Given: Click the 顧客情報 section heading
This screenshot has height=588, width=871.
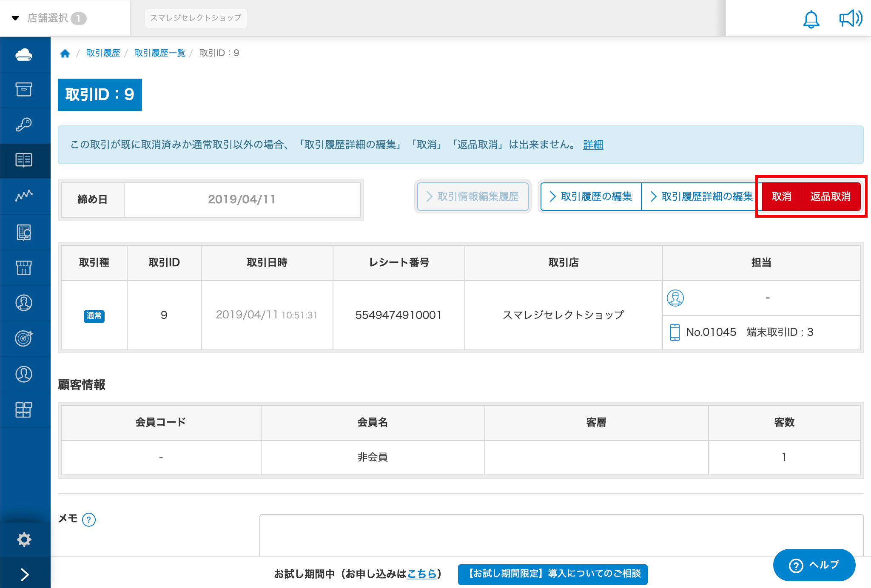Looking at the screenshot, I should [x=82, y=385].
